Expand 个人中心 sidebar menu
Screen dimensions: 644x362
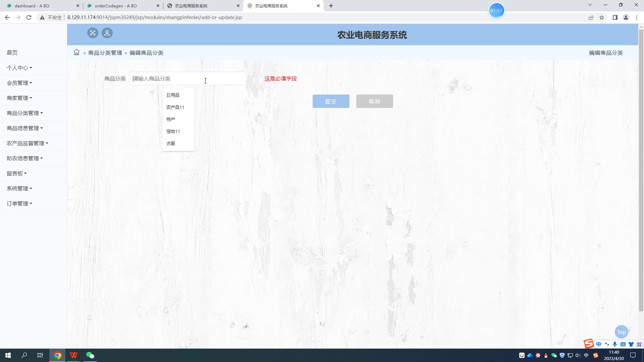[19, 68]
